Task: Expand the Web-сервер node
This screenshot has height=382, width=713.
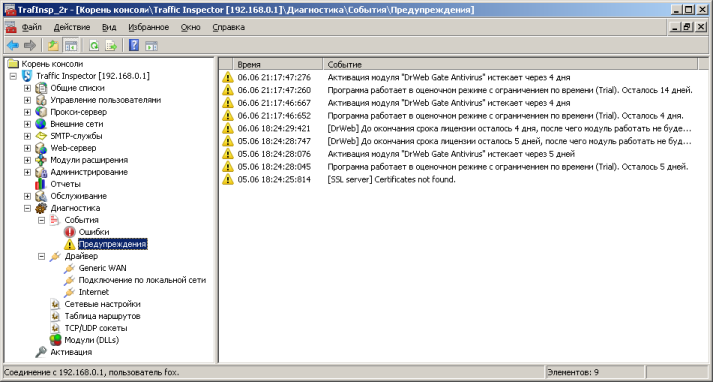Action: pyautogui.click(x=27, y=148)
